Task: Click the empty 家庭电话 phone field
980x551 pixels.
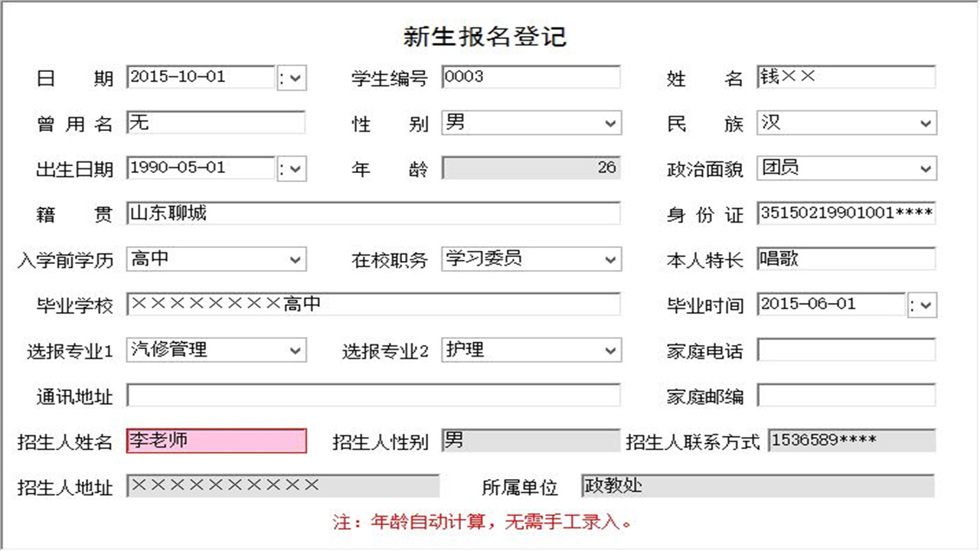Action: (844, 350)
